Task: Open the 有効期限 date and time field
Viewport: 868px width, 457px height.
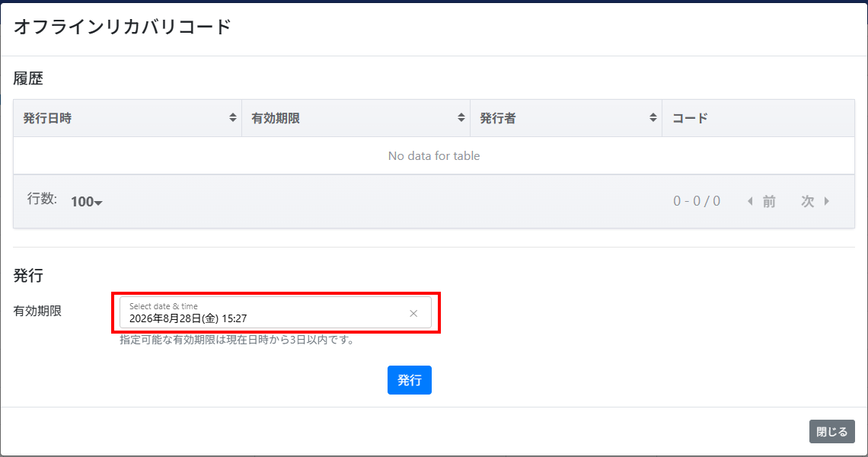Action: click(x=275, y=312)
